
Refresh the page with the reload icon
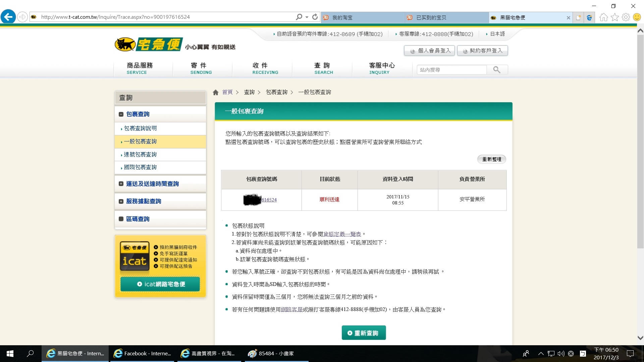[315, 17]
